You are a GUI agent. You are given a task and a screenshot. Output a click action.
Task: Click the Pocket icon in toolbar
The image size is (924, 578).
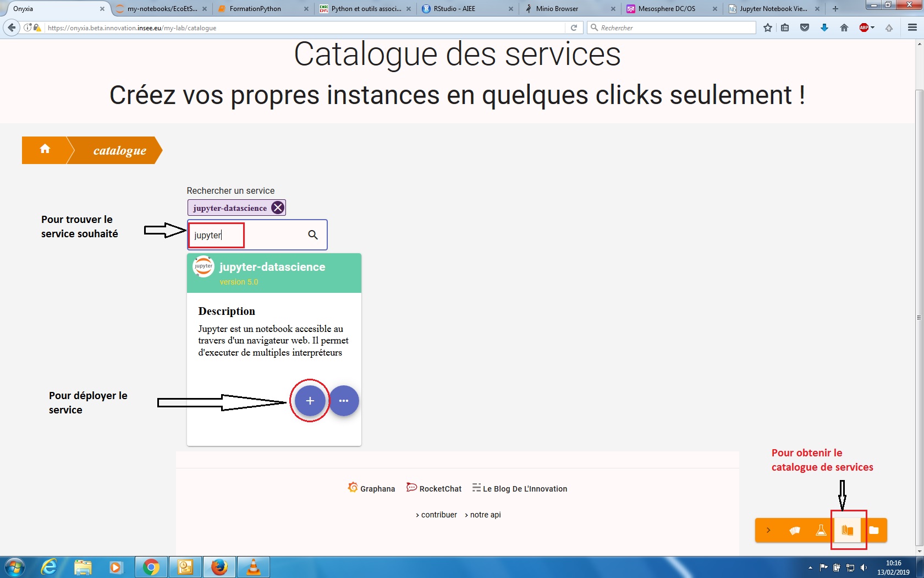point(805,28)
